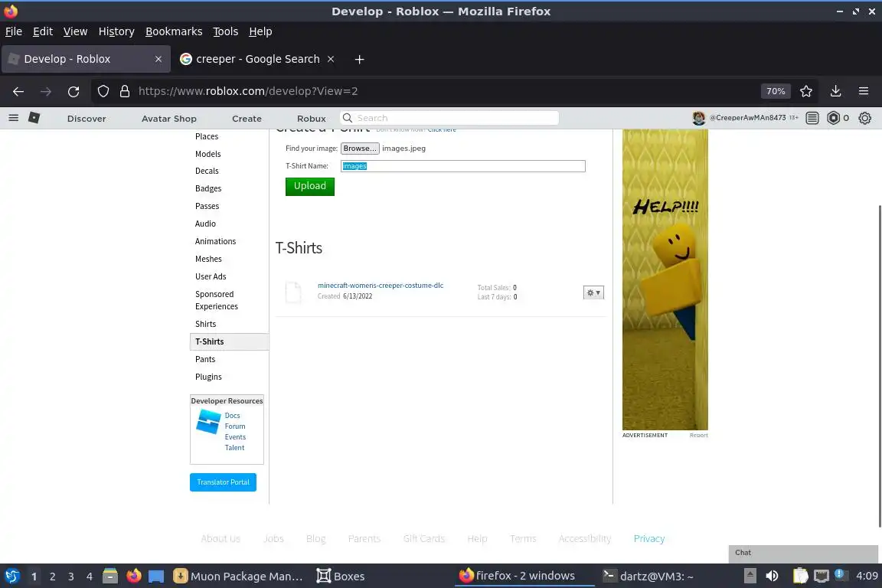Open minecraft-womens-creeper-costume-dlc link

381,286
